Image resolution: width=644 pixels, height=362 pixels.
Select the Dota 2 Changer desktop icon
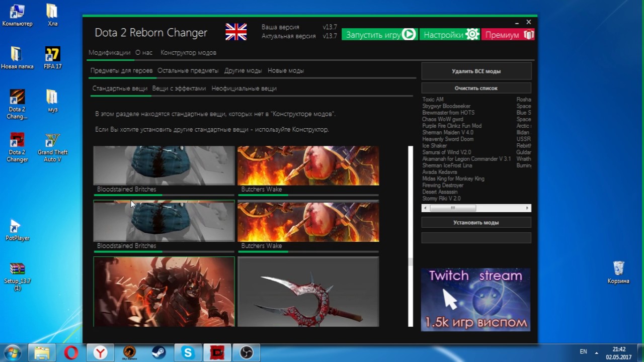[x=17, y=147]
